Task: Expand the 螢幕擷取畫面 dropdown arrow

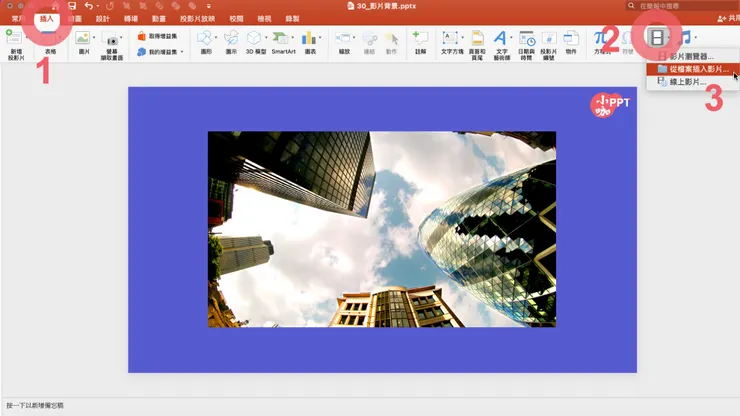Action: pos(121,38)
